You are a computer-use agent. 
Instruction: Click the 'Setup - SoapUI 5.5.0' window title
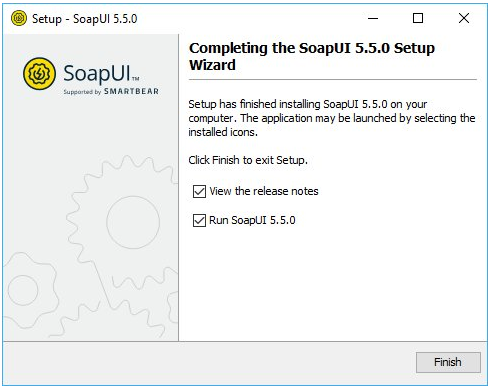click(85, 19)
